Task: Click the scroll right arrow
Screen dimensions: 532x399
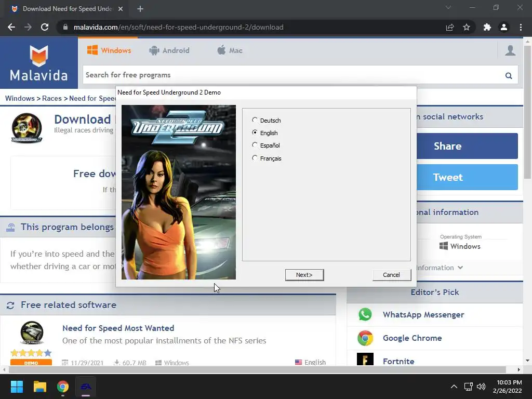Action: [519, 369]
